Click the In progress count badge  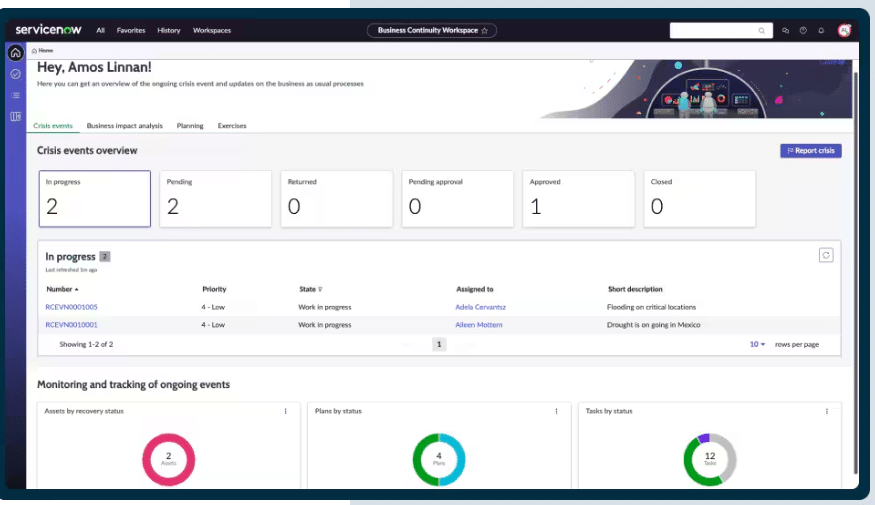(x=104, y=257)
